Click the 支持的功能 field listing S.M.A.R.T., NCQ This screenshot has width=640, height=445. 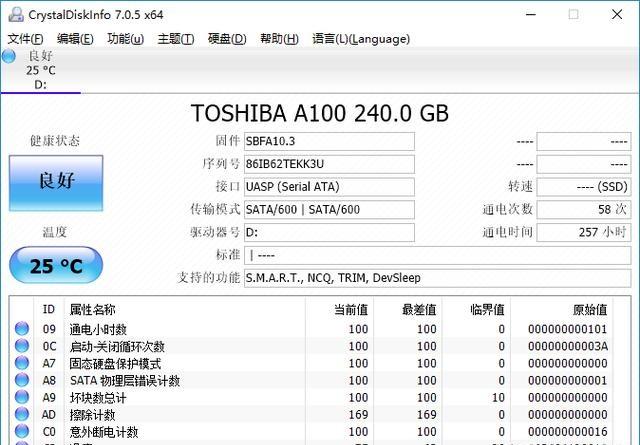(438, 278)
